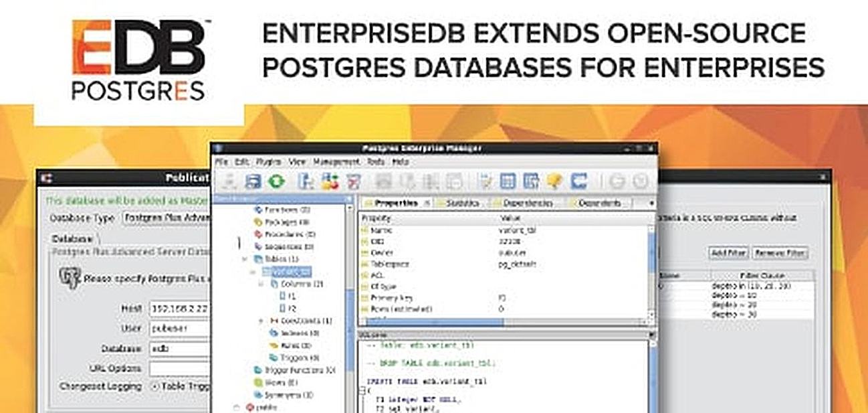
Task: Open the Tools menu
Action: (376, 162)
